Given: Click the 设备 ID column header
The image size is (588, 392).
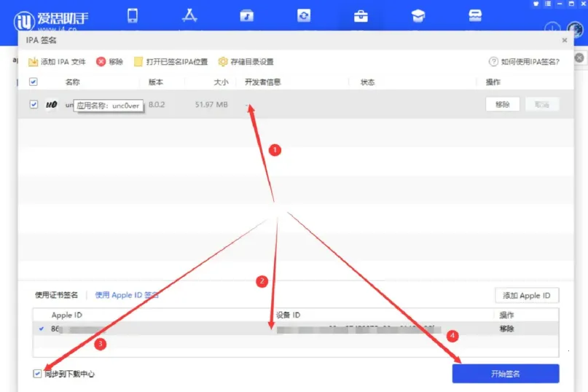Looking at the screenshot, I should 288,315.
